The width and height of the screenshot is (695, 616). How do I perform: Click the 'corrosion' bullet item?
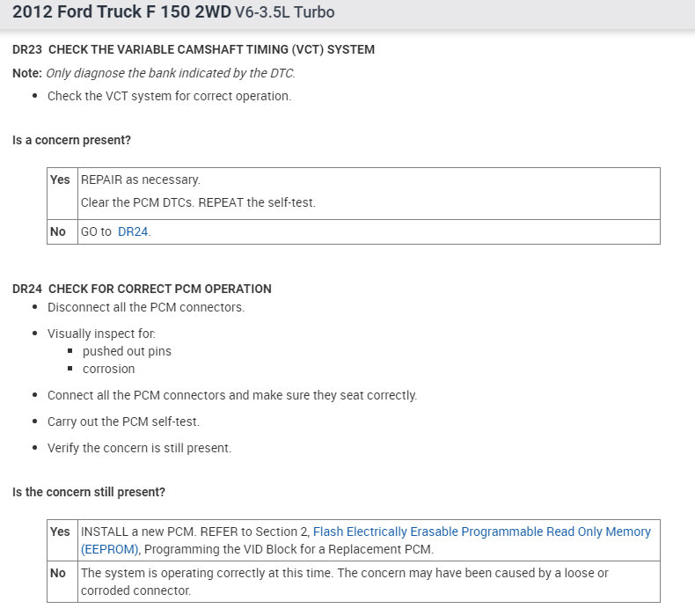pos(108,369)
